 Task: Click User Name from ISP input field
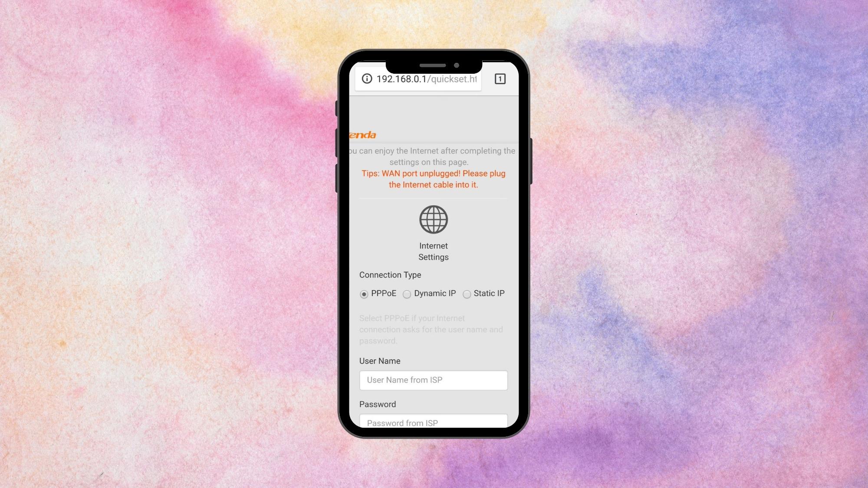(x=434, y=380)
